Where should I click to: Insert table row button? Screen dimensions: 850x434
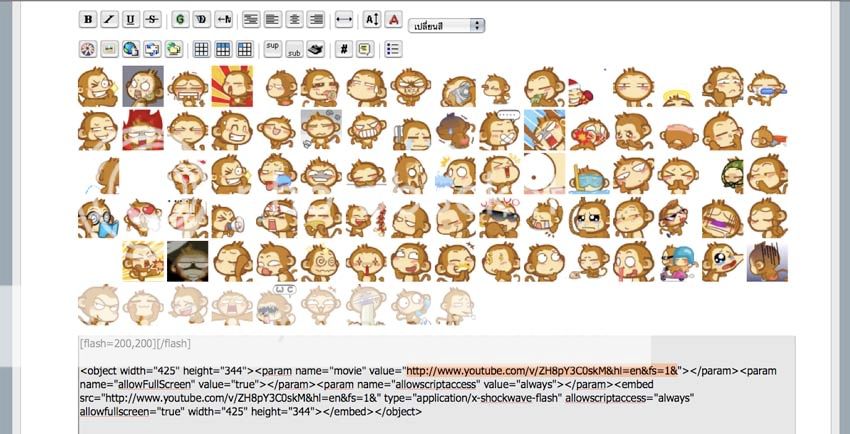[x=223, y=49]
